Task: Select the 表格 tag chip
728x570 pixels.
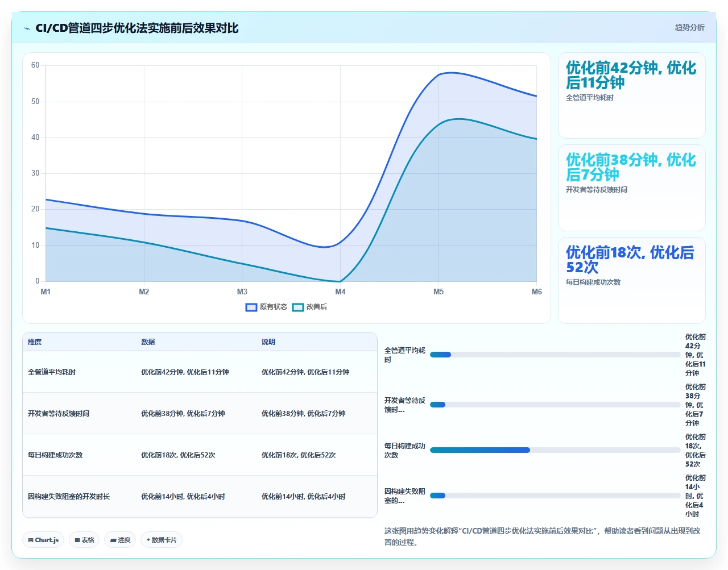Action: tap(84, 540)
